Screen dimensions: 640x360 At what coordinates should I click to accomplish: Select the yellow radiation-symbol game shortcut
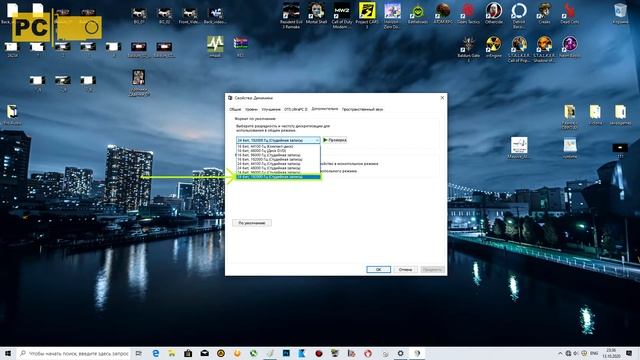pos(493,46)
